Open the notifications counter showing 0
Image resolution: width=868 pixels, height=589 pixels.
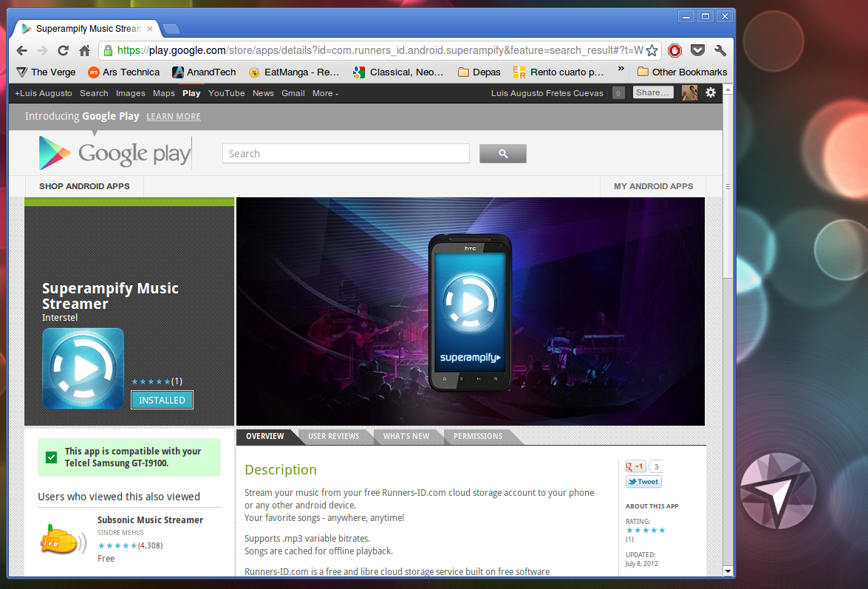pyautogui.click(x=618, y=93)
